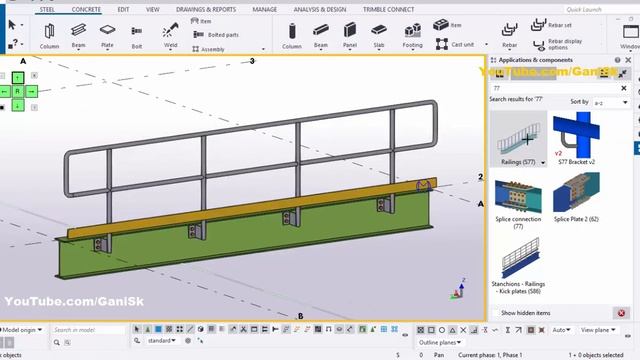Activate the Bolt tool
The image size is (640, 360).
coord(137,36)
